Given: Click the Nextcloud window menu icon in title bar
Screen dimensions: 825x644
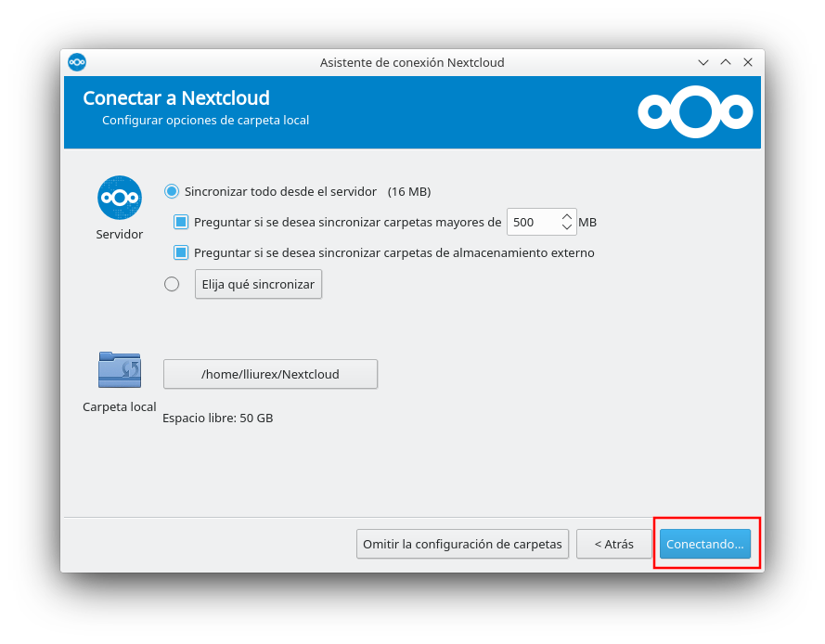Looking at the screenshot, I should tap(77, 62).
